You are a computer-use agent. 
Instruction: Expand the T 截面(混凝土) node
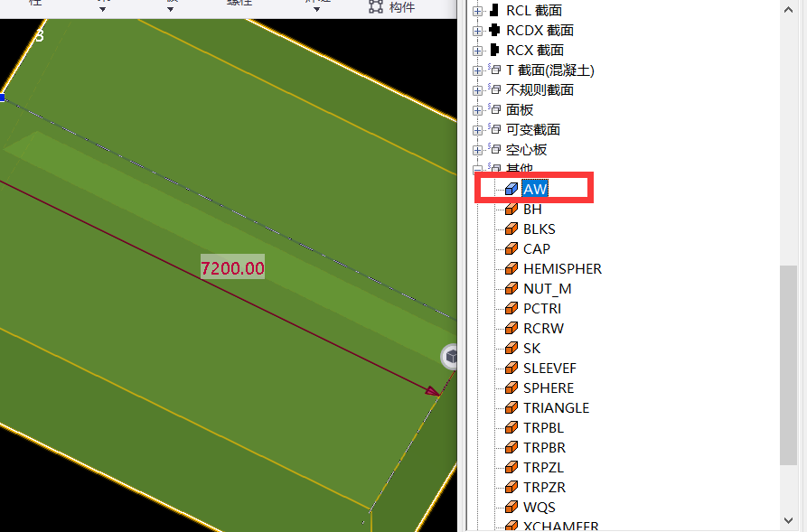478,70
